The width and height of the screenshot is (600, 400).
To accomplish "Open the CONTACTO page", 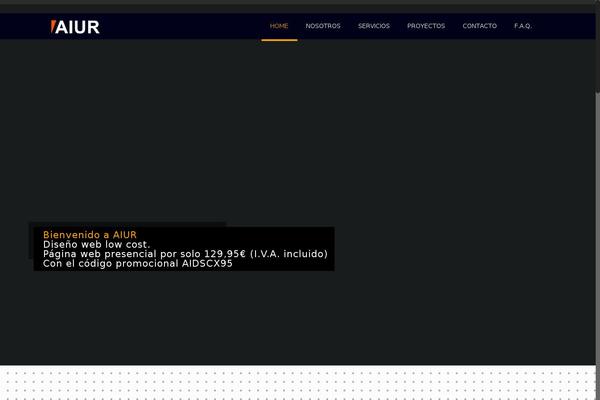I will [479, 26].
